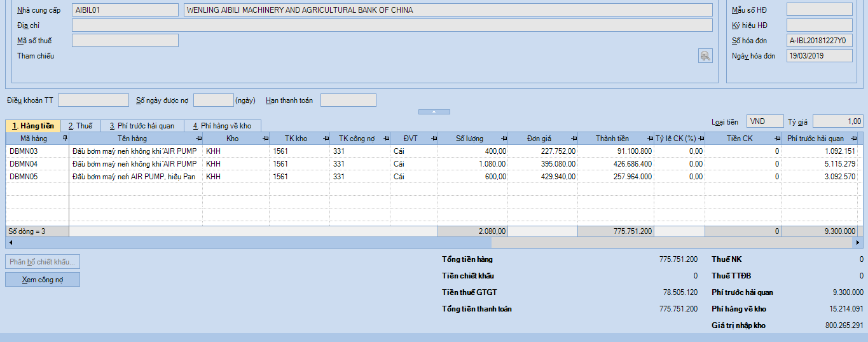868x342 pixels.
Task: Click pin icon in ĐVT column header
Action: tap(434, 138)
